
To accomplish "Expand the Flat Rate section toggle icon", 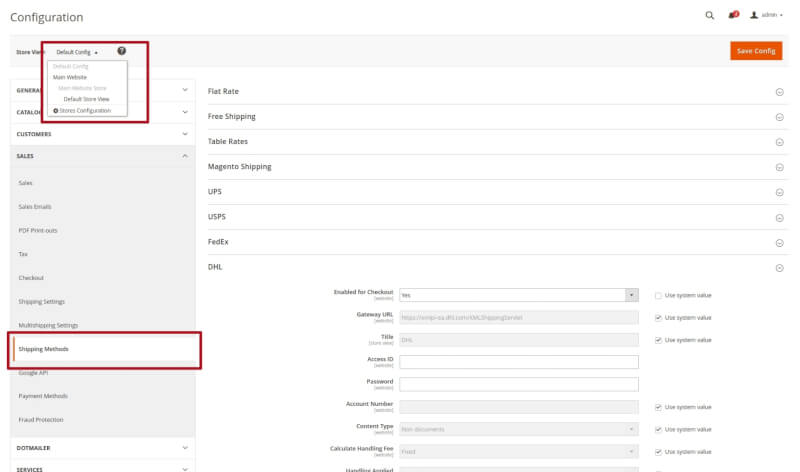I will (779, 92).
